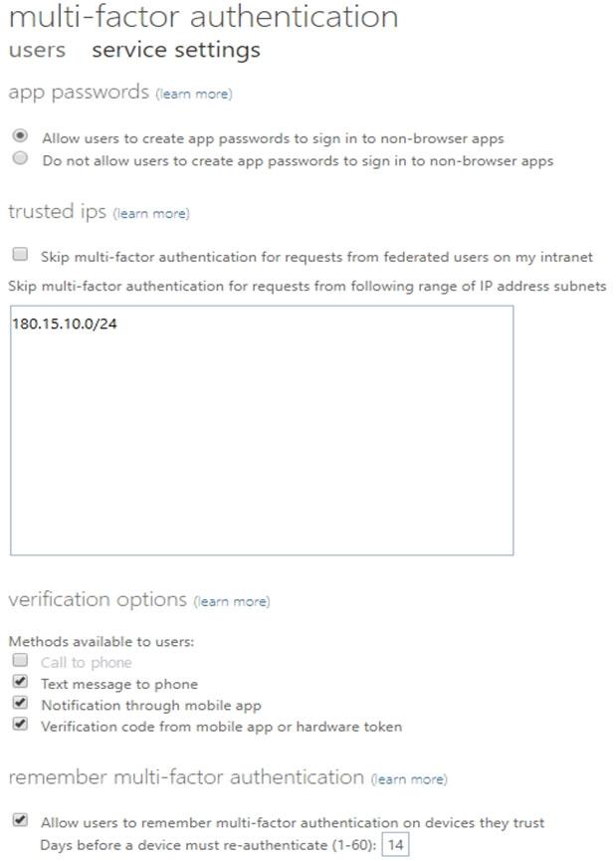Uncheck Notification through mobile app
This screenshot has height=861, width=616.
(x=20, y=704)
